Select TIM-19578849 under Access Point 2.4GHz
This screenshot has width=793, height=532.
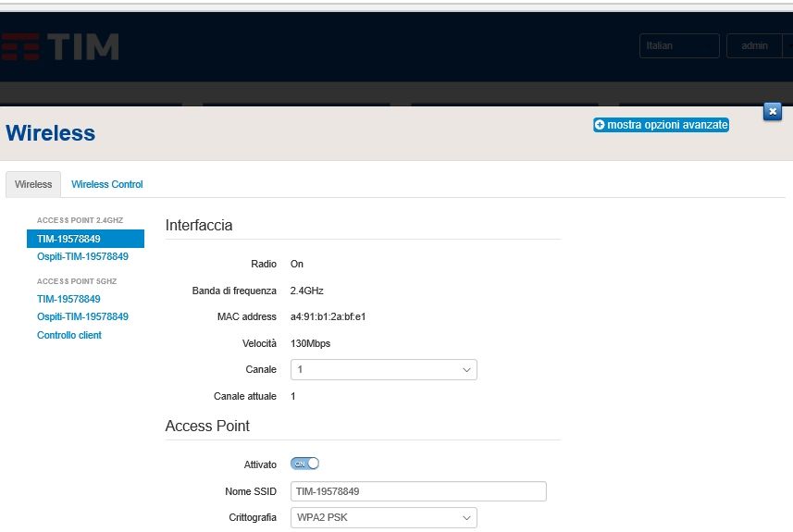coord(68,239)
